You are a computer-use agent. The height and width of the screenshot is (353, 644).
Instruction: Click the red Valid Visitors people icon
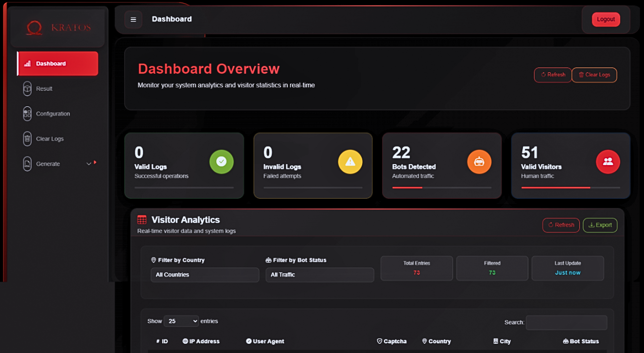coord(608,162)
